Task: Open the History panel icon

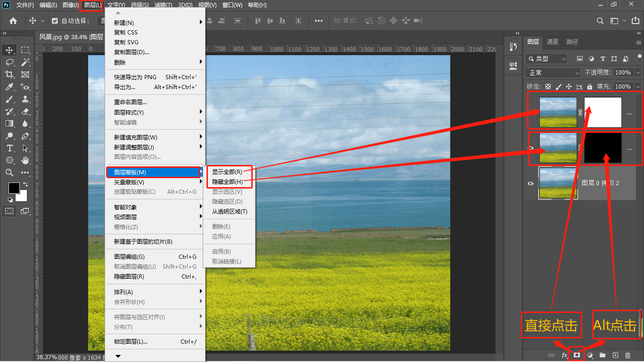Action: [x=513, y=47]
